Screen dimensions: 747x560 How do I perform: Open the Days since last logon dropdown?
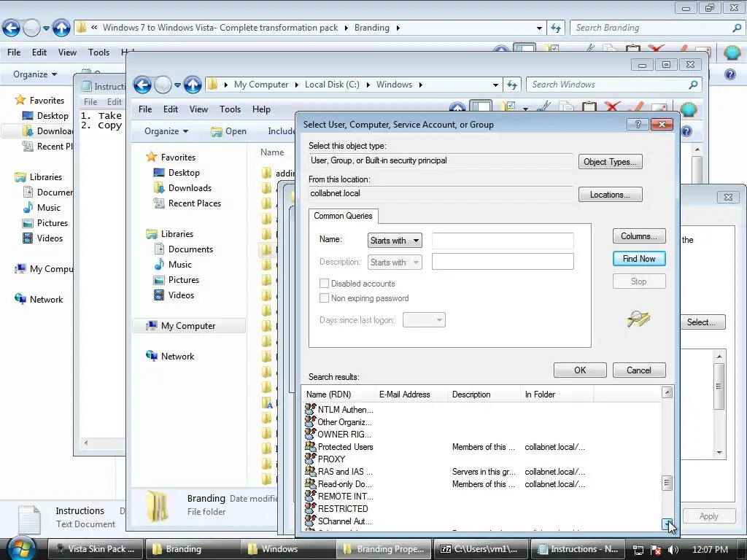424,320
